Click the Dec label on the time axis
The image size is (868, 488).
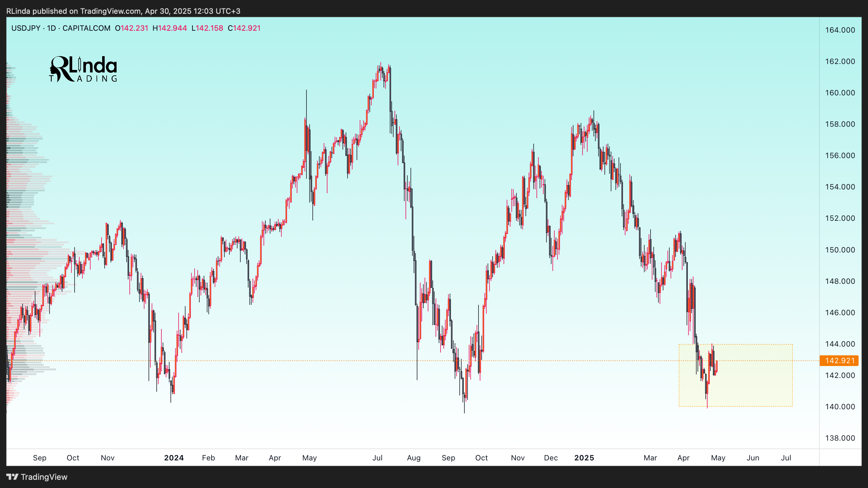551,458
